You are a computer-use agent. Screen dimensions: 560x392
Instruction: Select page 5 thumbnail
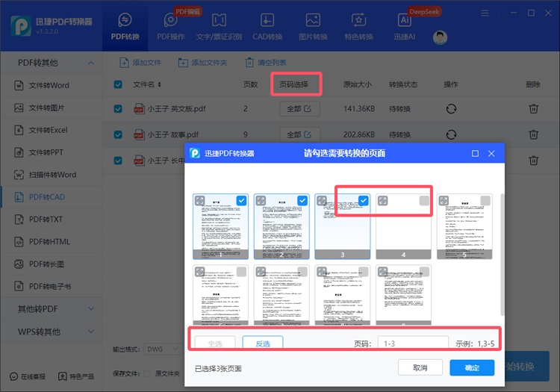tap(464, 227)
